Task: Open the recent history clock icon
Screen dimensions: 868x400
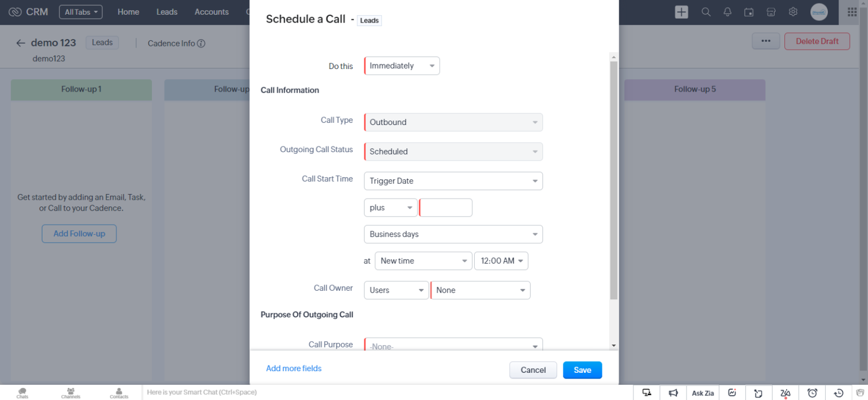Action: [x=838, y=392]
